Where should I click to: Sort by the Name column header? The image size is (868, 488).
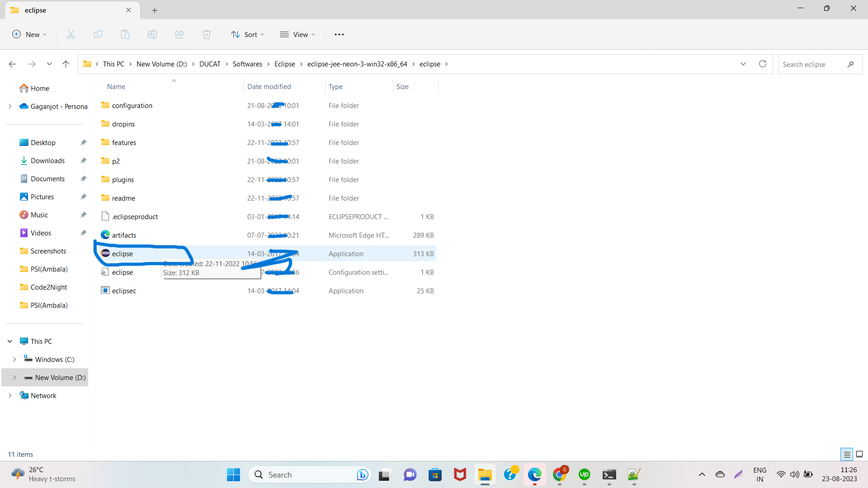116,87
